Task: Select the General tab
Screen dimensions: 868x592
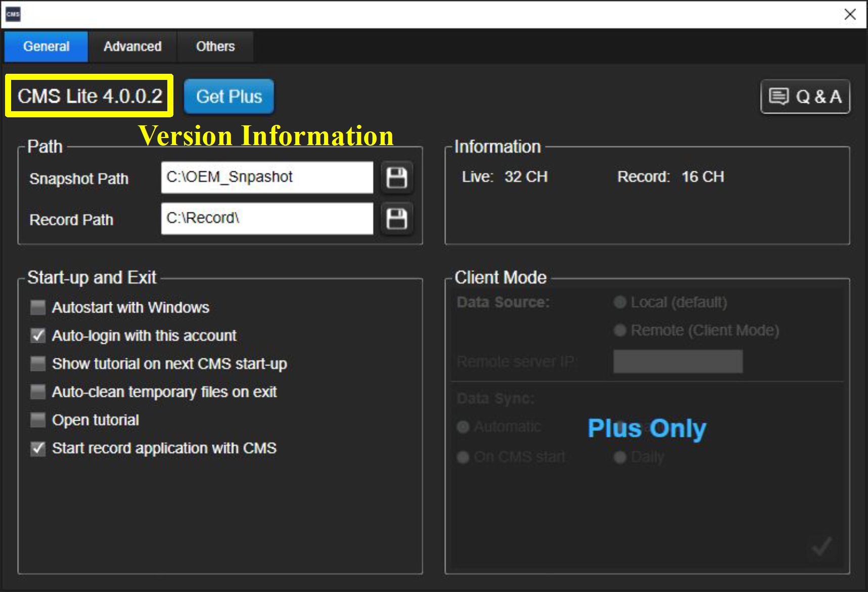Action: [46, 47]
